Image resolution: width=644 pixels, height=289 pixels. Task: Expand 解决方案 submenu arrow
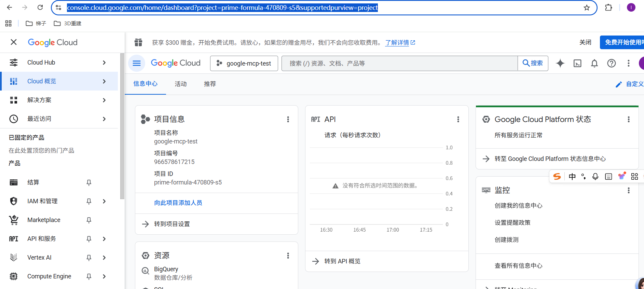coord(104,100)
